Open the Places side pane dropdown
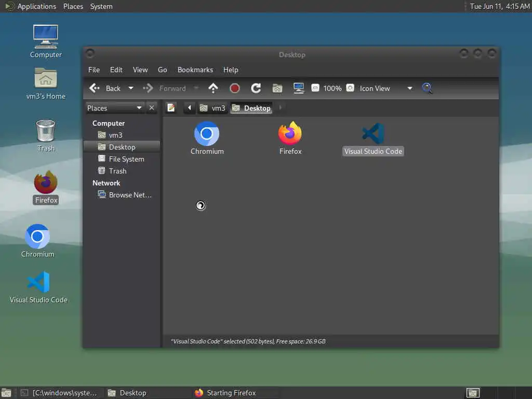532x399 pixels. click(x=115, y=108)
